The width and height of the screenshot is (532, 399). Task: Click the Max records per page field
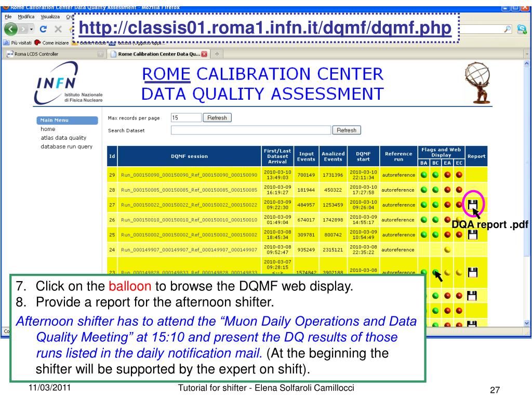click(x=186, y=118)
